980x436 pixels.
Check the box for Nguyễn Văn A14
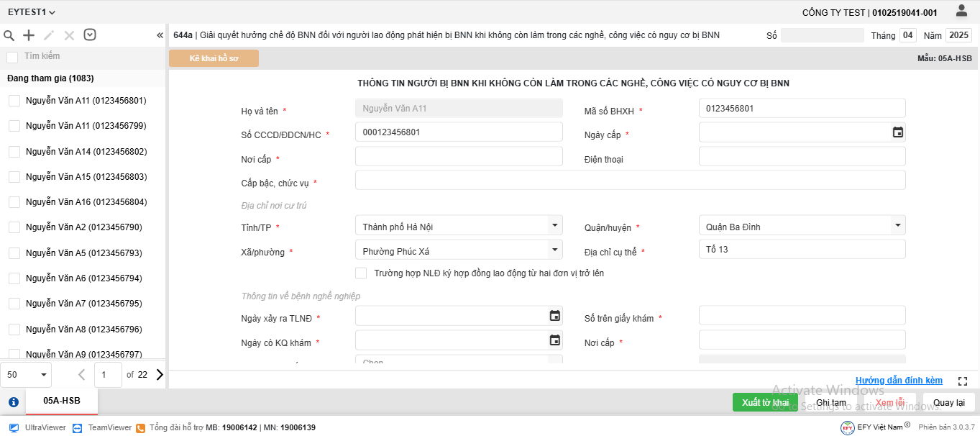point(14,152)
